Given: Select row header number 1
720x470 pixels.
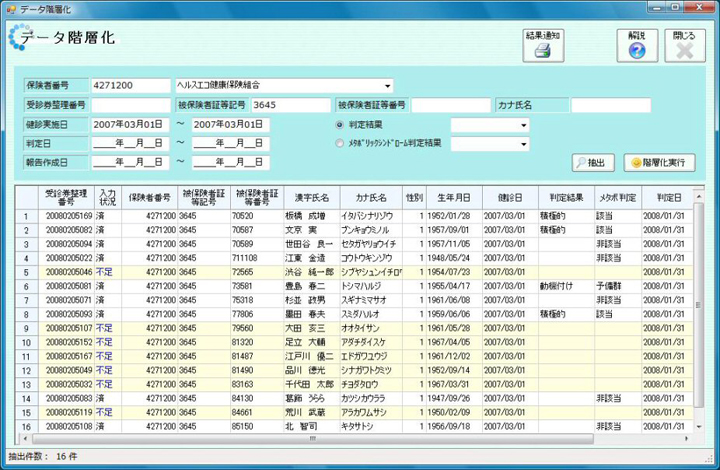Looking at the screenshot, I should pos(27,216).
